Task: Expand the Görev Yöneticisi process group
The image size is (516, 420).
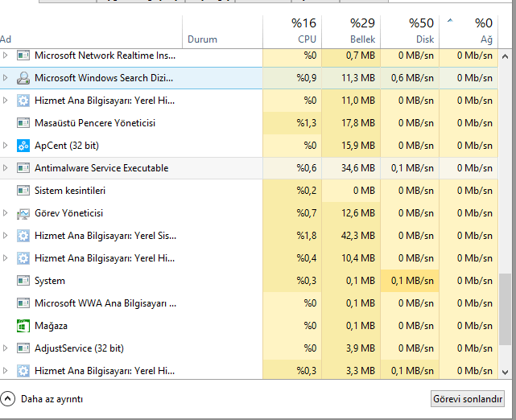Action: click(6, 213)
